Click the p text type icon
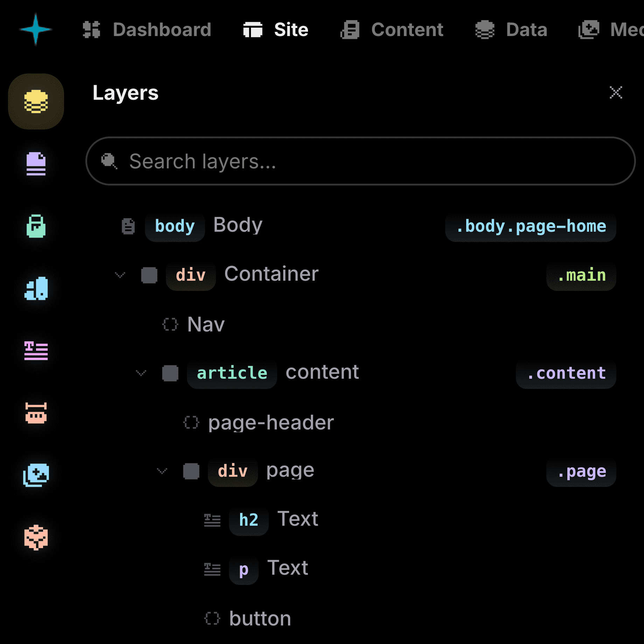Viewport: 644px width, 644px height. click(212, 569)
